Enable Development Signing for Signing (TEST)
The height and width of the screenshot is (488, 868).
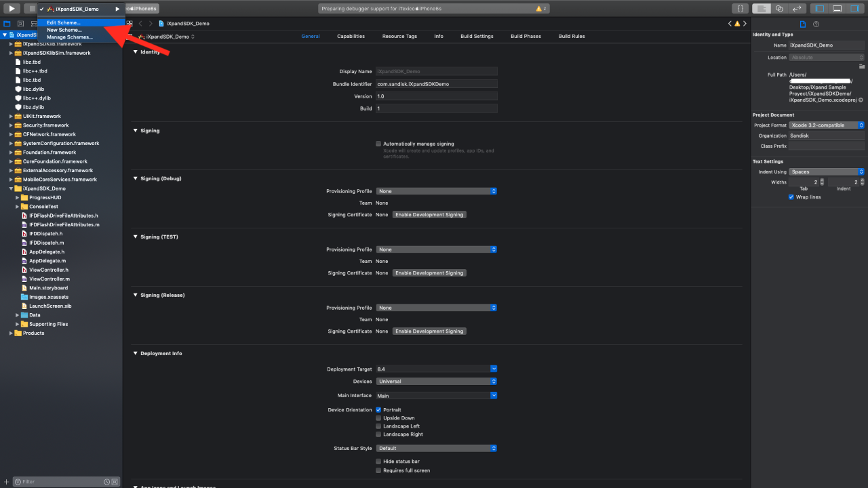point(429,273)
